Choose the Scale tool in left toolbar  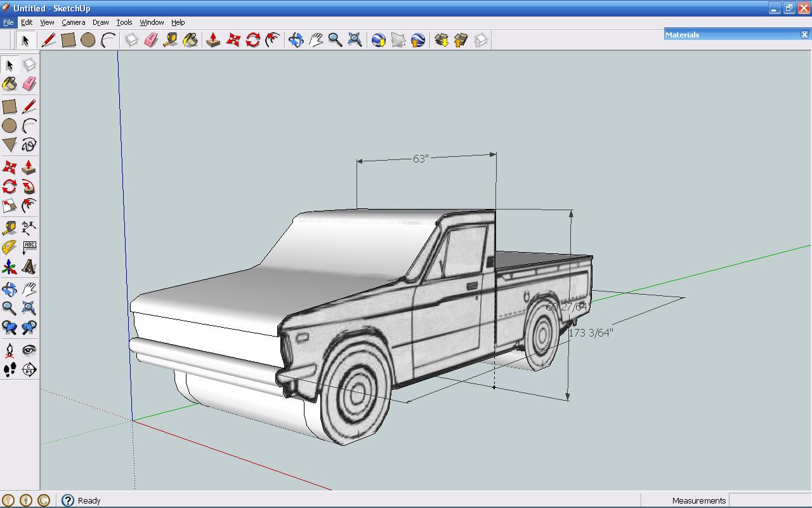coord(10,206)
